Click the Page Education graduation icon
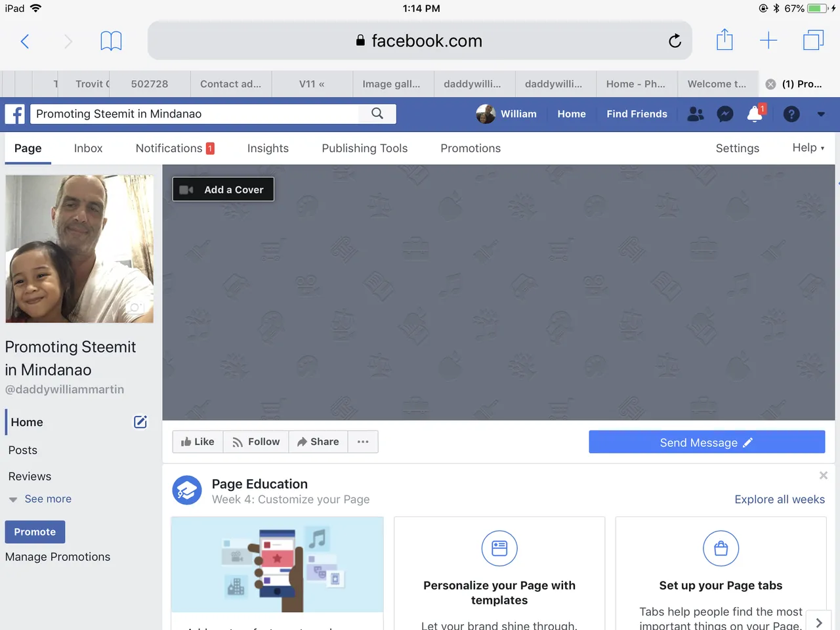This screenshot has width=840, height=630. (187, 491)
